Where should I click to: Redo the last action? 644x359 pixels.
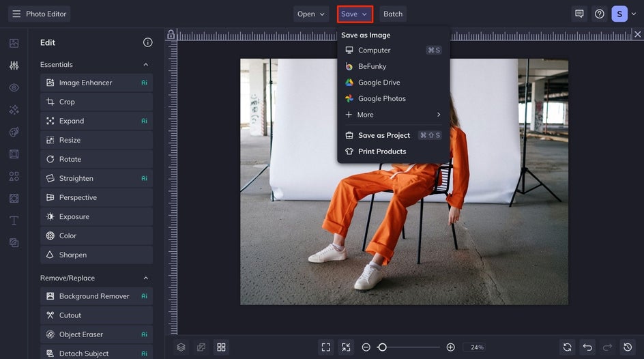[x=607, y=347]
